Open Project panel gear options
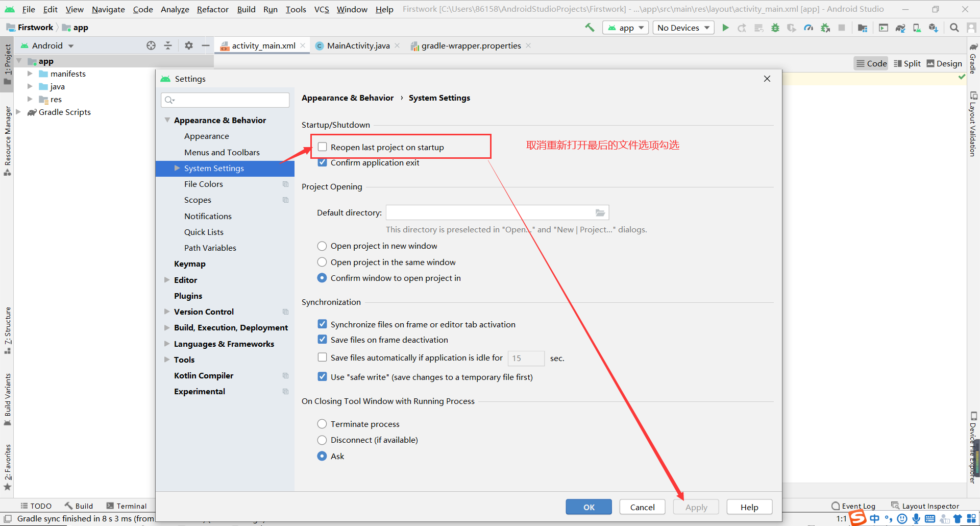Image resolution: width=980 pixels, height=526 pixels. click(x=189, y=45)
